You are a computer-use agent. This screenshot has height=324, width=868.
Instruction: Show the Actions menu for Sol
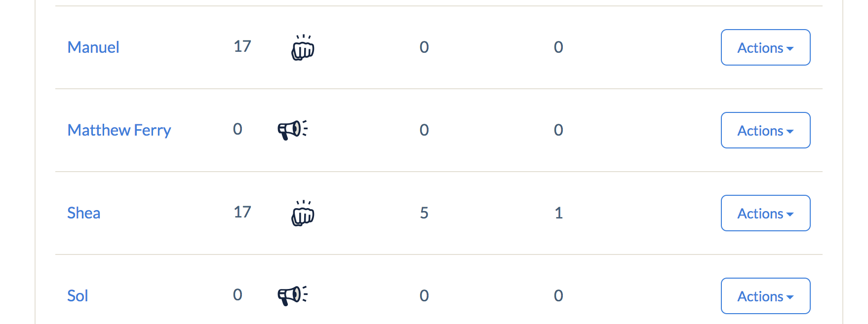coord(765,296)
